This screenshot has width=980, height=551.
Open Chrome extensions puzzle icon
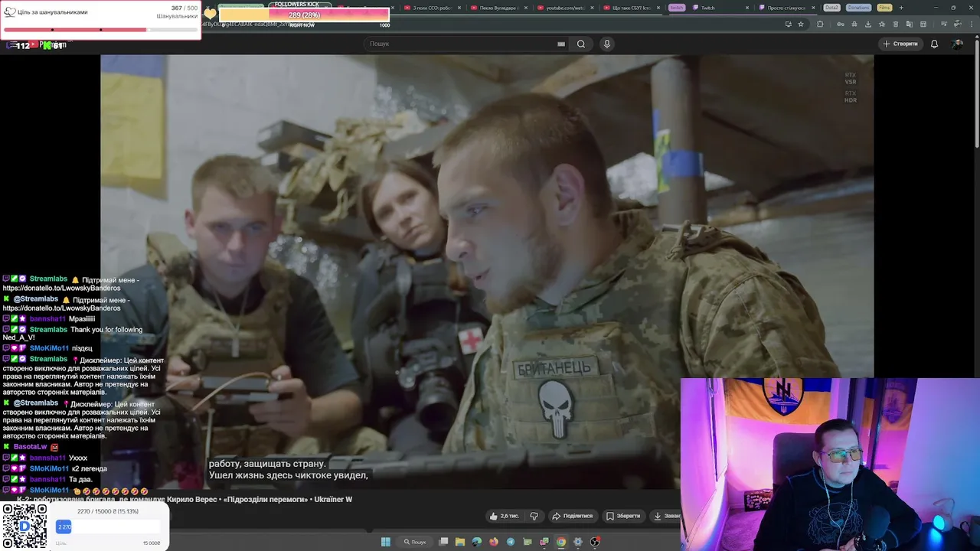click(x=820, y=24)
